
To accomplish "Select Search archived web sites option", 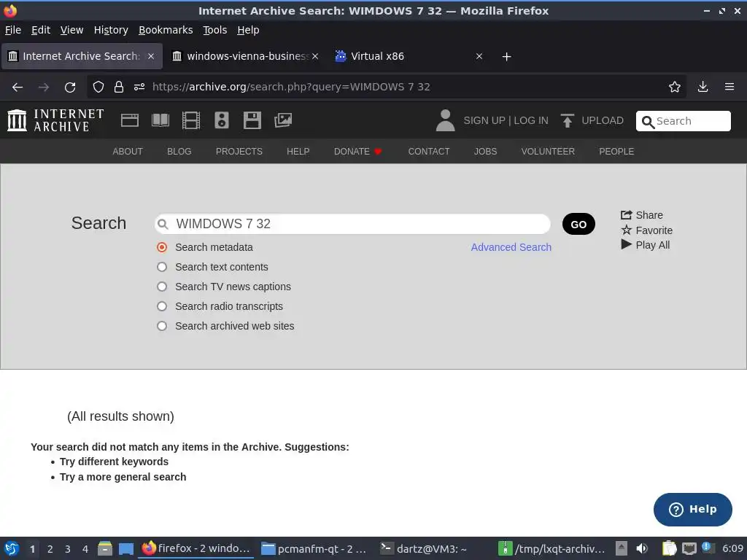I will tap(162, 326).
